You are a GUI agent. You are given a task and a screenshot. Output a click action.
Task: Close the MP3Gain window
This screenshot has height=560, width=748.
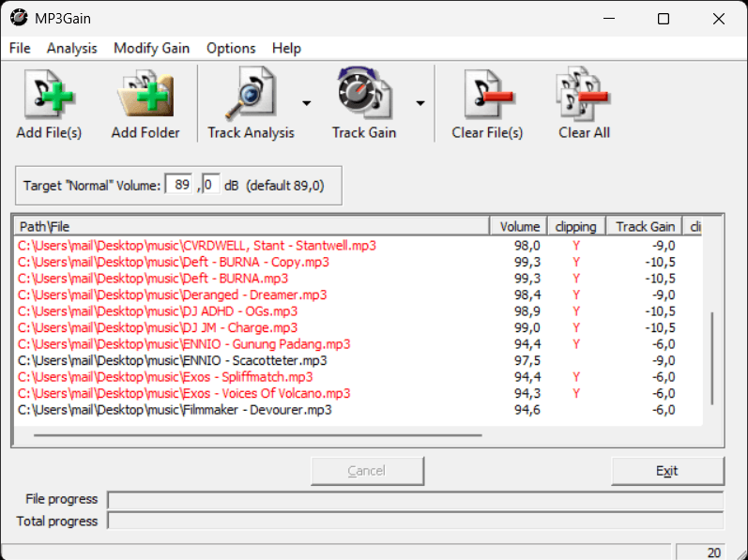point(718,19)
